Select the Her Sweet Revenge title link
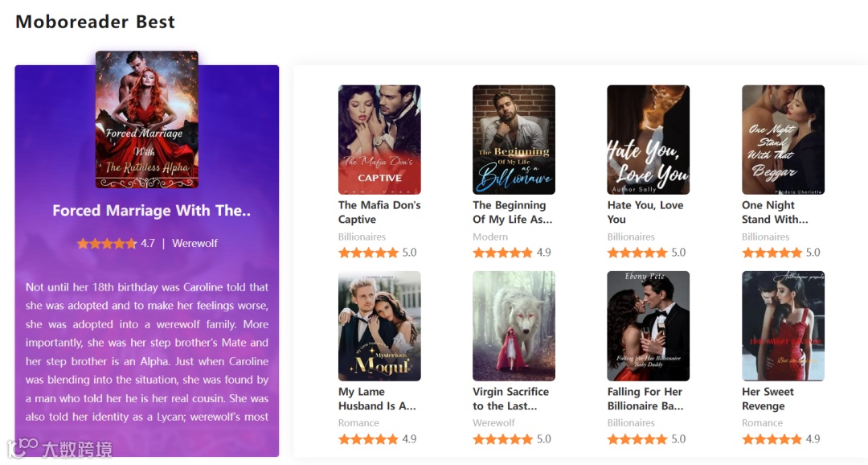 click(x=768, y=398)
